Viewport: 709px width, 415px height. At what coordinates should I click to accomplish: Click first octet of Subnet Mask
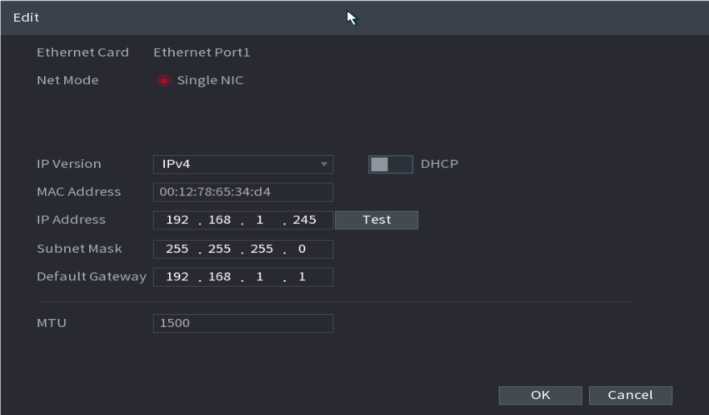[x=176, y=248]
